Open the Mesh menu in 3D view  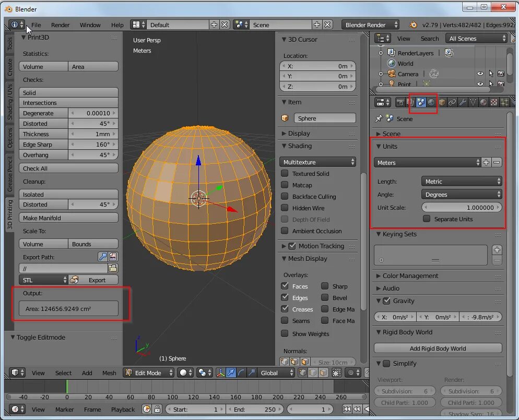(x=109, y=373)
